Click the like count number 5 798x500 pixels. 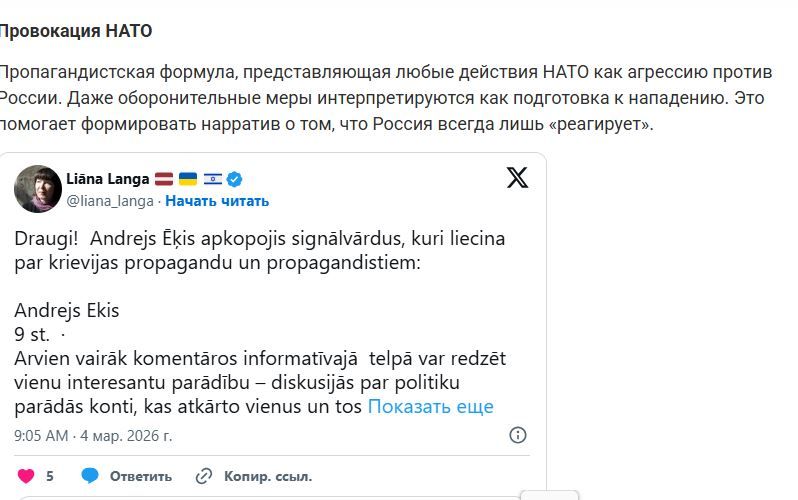(50, 476)
